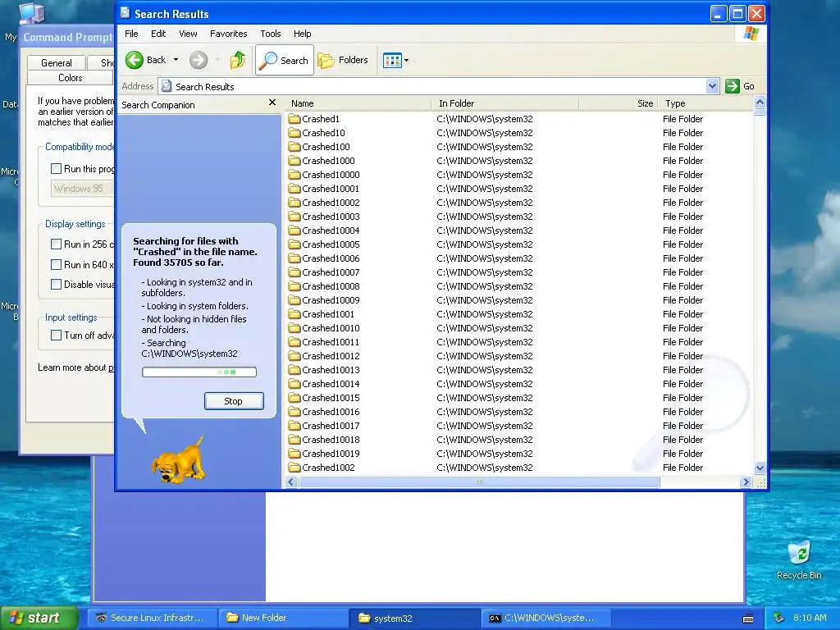Sort results by the Size column

pyautogui.click(x=619, y=103)
